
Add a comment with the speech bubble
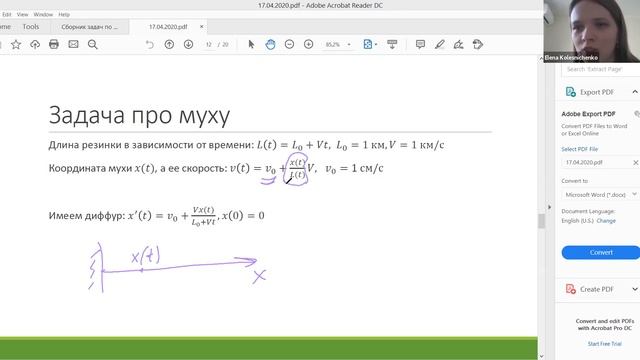click(x=420, y=44)
